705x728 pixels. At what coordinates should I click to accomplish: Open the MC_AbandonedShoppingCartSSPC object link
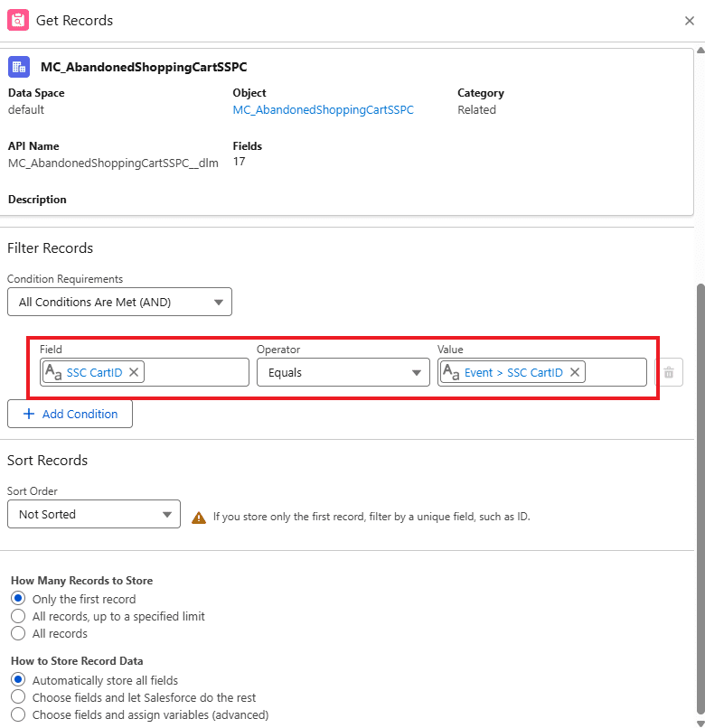tap(323, 110)
